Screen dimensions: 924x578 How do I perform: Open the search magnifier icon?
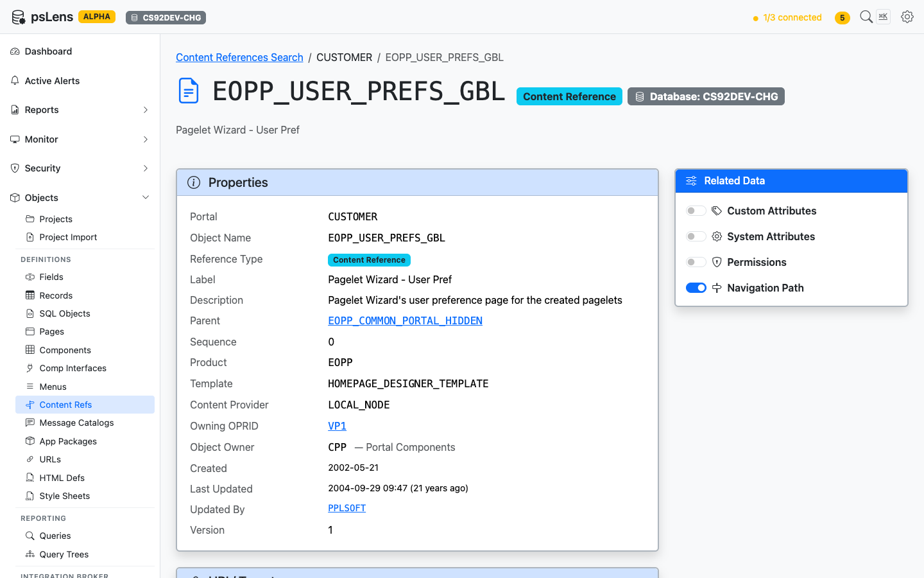click(x=866, y=17)
